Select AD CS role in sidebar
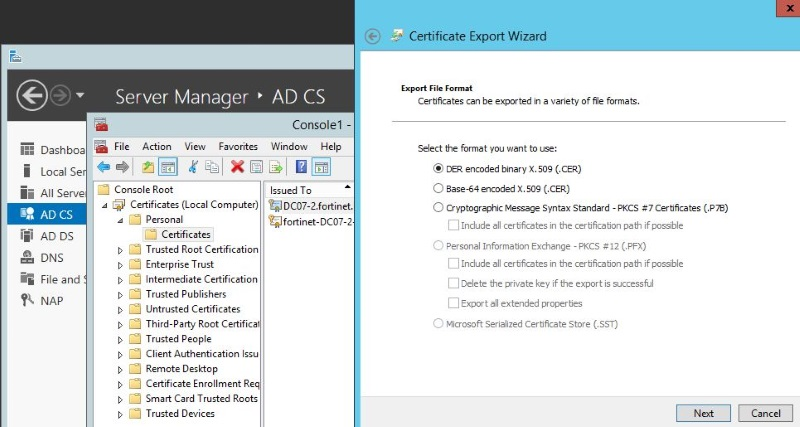 [x=47, y=214]
